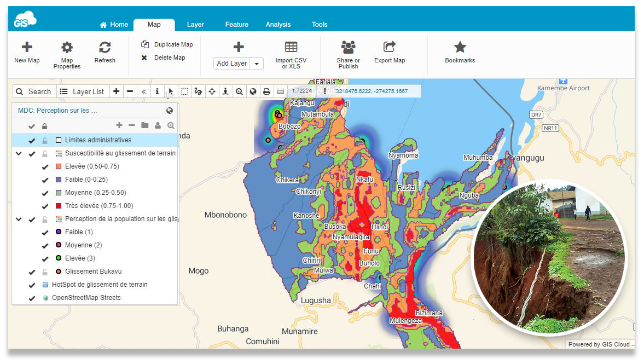
Task: Zoom in with map toolbar plus
Action: coord(116,91)
